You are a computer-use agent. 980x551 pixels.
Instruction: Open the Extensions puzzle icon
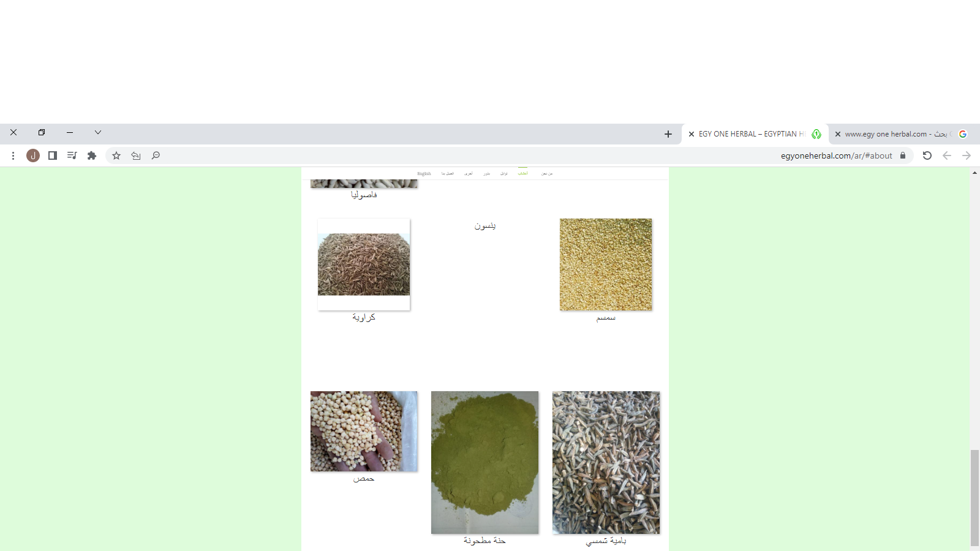92,156
